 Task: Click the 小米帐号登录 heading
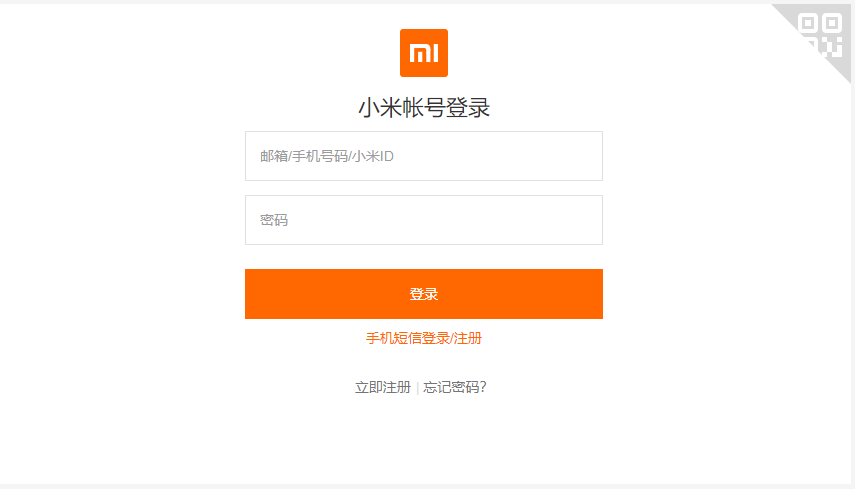tap(423, 107)
